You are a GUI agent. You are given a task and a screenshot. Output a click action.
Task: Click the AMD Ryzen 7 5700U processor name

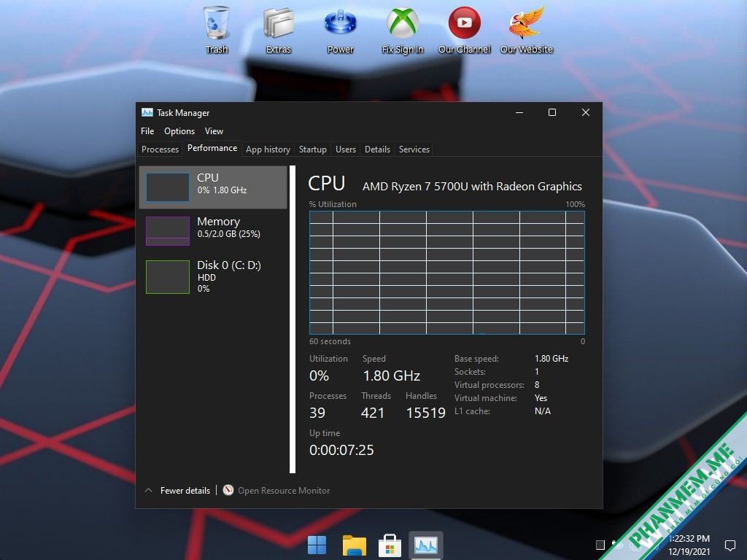point(472,186)
